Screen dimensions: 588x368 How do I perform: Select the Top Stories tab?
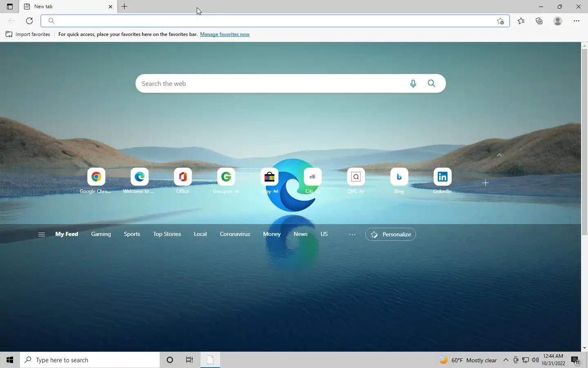pos(167,234)
